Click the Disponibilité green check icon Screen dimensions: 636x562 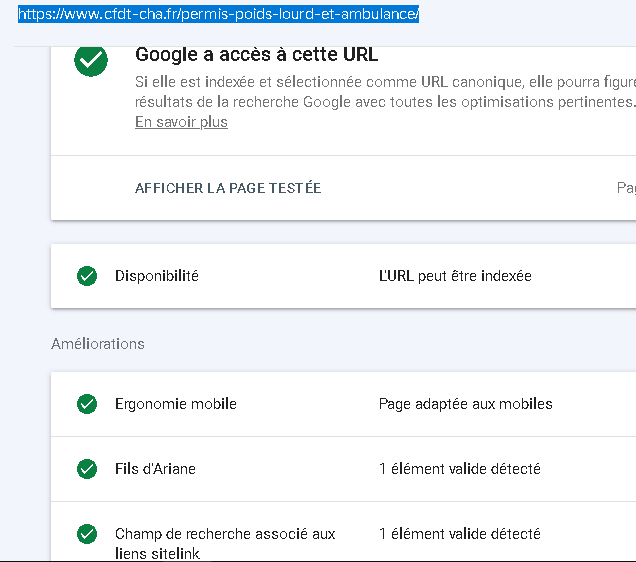coord(87,276)
